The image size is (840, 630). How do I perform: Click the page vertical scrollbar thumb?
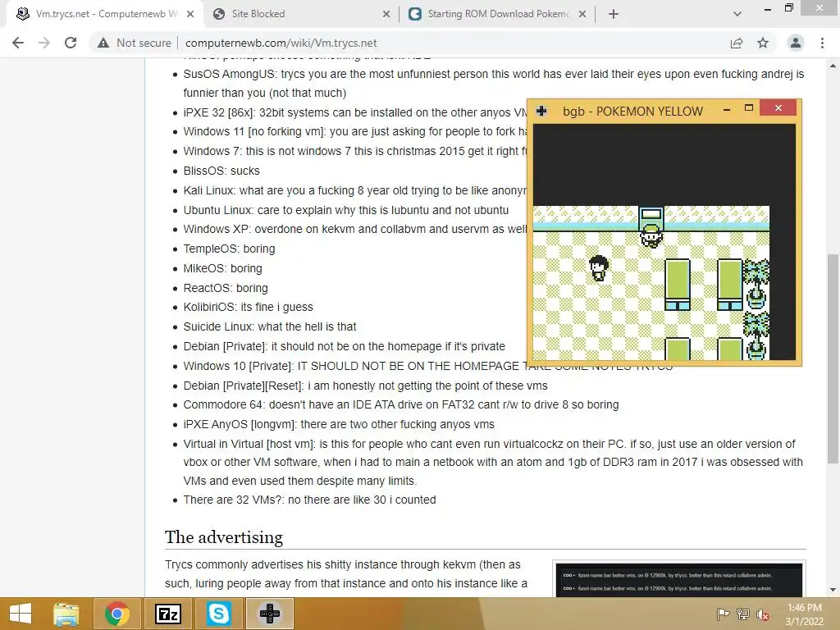833,358
